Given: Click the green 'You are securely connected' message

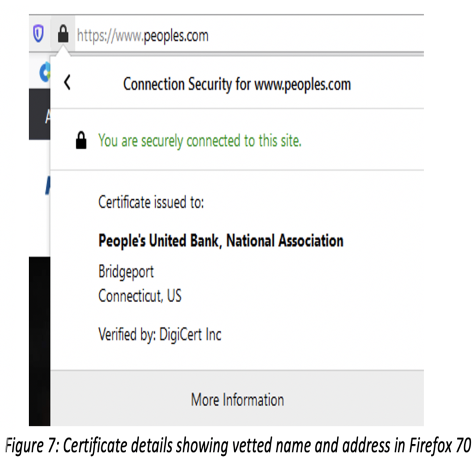Looking at the screenshot, I should (200, 142).
